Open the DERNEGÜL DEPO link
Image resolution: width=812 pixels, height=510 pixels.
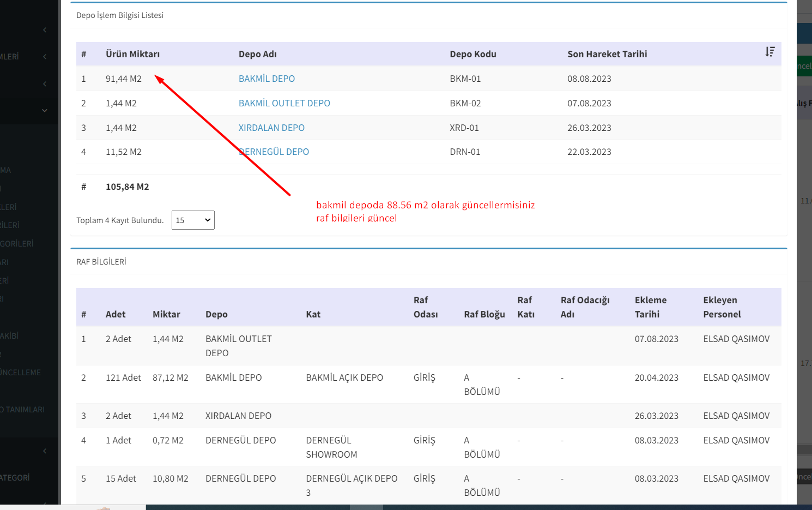click(275, 152)
